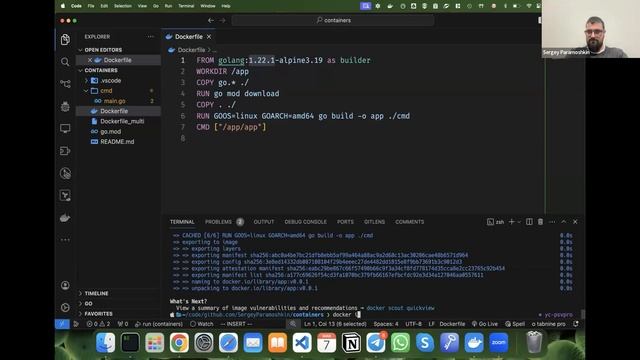Open the new terminal launch profile dropdown
The width and height of the screenshot is (640, 360).
[x=519, y=222]
